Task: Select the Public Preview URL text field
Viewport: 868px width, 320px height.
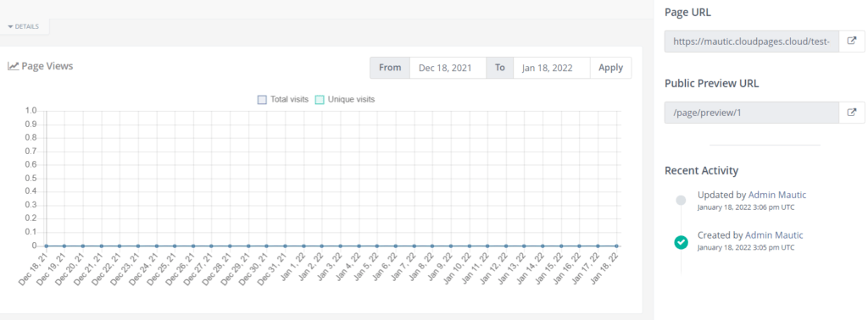Action: tap(753, 113)
